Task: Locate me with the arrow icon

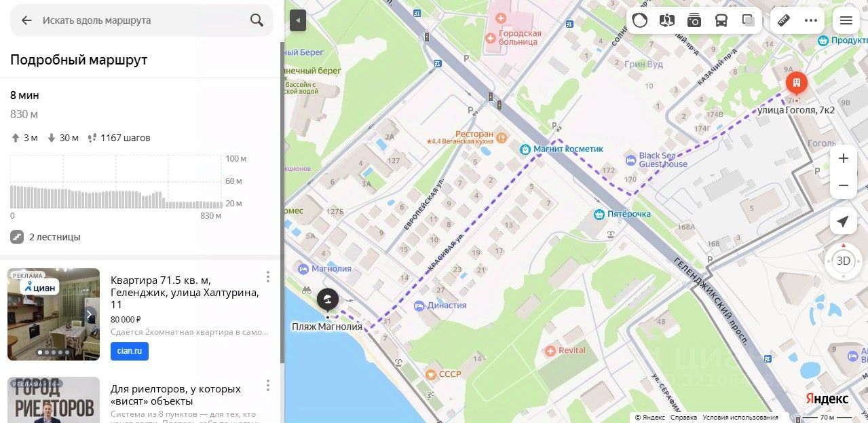Action: click(x=843, y=222)
